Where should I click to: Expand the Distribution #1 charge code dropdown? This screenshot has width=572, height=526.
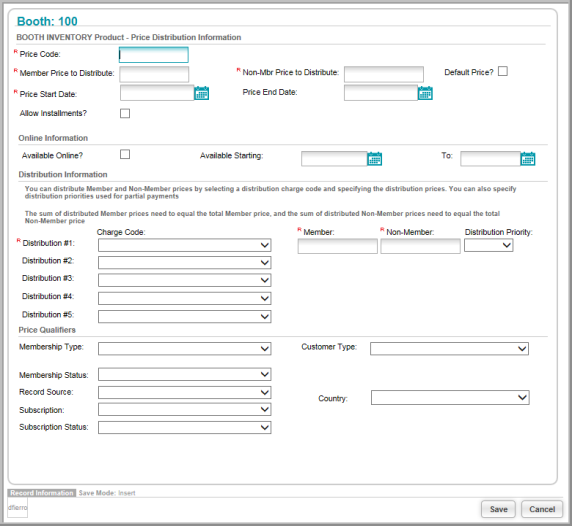(185, 245)
